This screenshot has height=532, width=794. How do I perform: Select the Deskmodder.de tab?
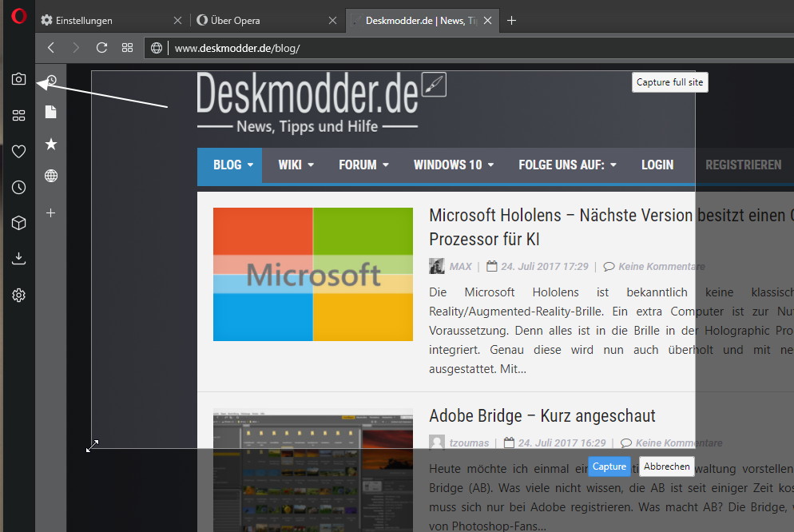point(423,20)
